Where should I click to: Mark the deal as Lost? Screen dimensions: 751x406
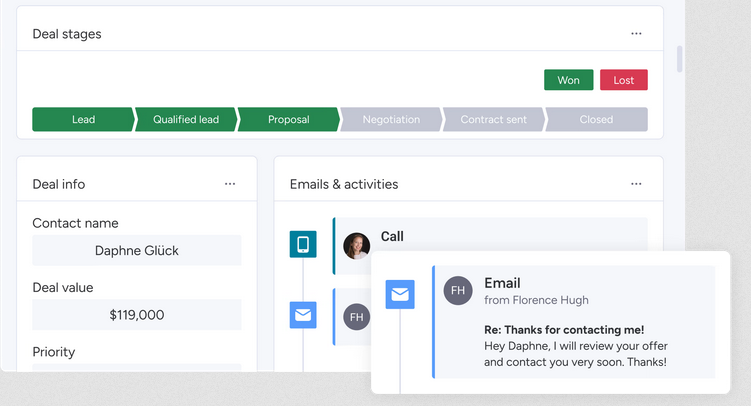tap(623, 80)
